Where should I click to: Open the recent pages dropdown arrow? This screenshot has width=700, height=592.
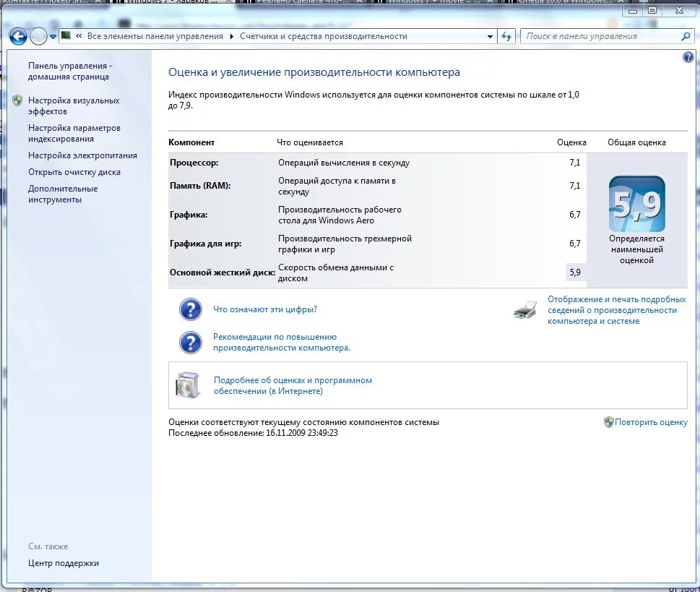pos(53,37)
